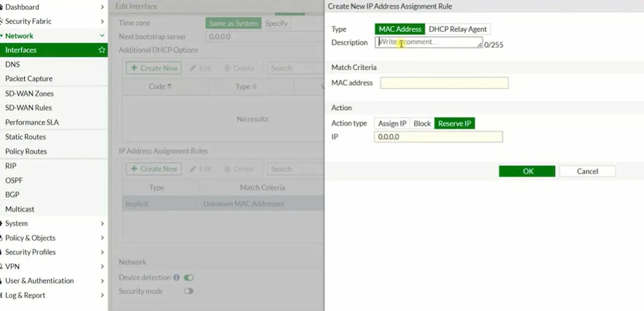Click the Description resize handle corner
This screenshot has width=644, height=311.
(480, 45)
